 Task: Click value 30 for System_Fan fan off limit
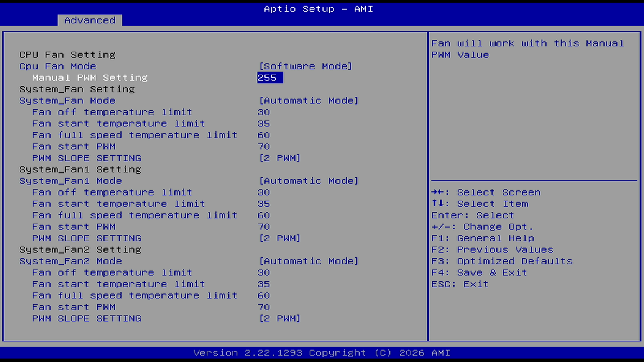pyautogui.click(x=264, y=112)
